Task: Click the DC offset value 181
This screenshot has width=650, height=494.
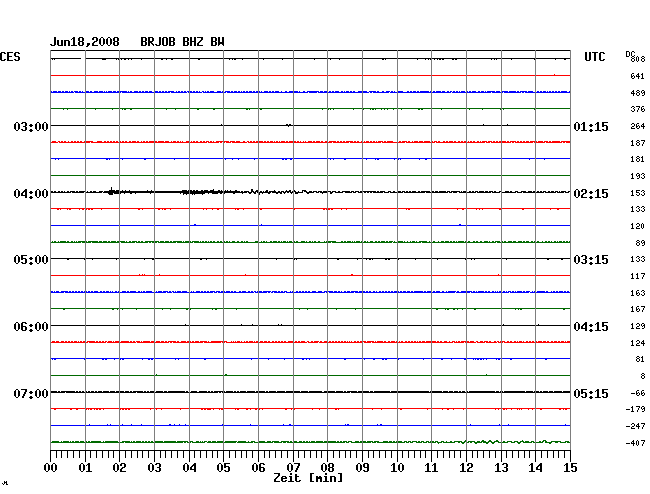Action: 638,160
